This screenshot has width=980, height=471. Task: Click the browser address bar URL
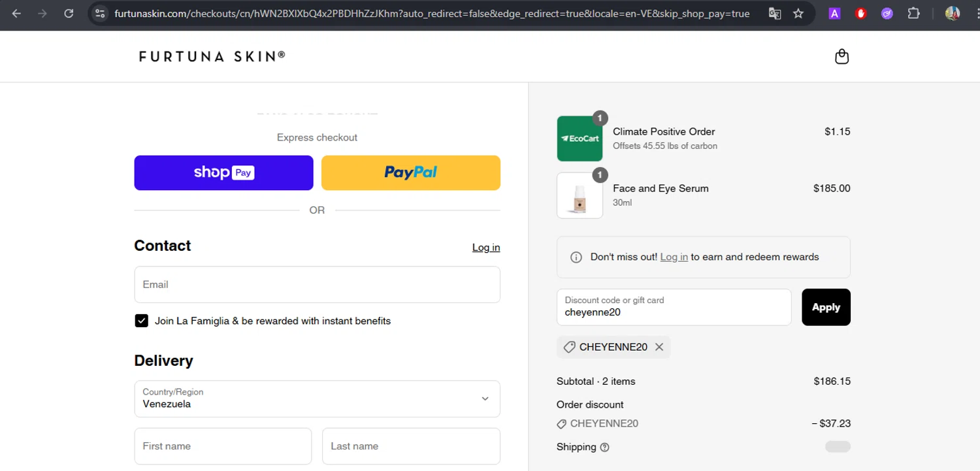[x=431, y=13]
